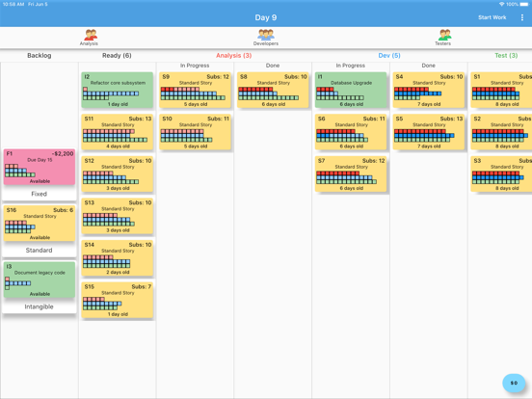Tap 'Subs: 11' on card S6

click(374, 119)
